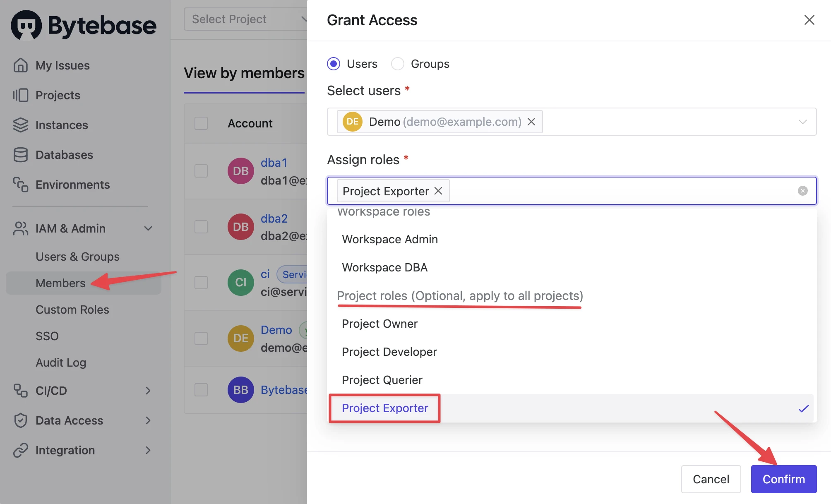Open Custom Roles page
Image resolution: width=831 pixels, height=504 pixels.
coord(72,310)
